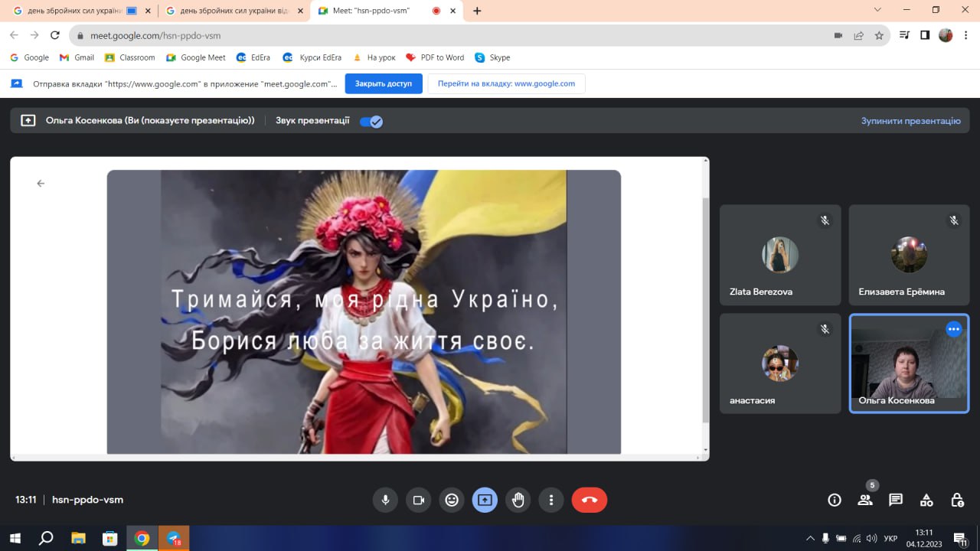Open activities shapes icon
Image resolution: width=980 pixels, height=551 pixels.
tap(926, 500)
